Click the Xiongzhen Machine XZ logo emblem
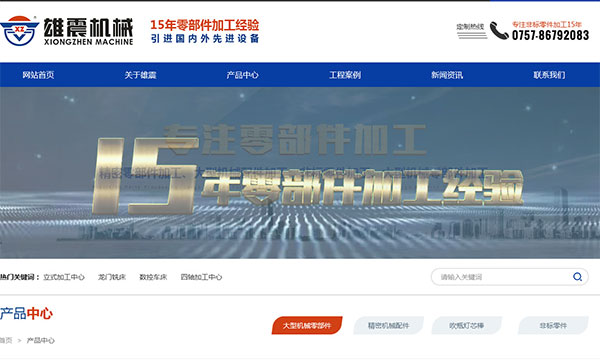 19,31
